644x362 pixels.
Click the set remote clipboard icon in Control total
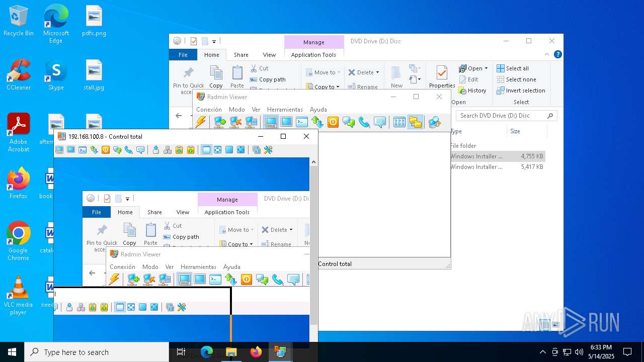(191, 150)
